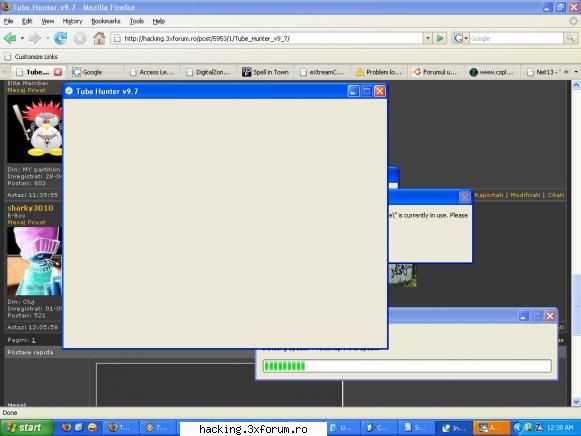Click the smiley quick launch icon
Viewport: 581px width, 436px height.
pyautogui.click(x=92, y=427)
